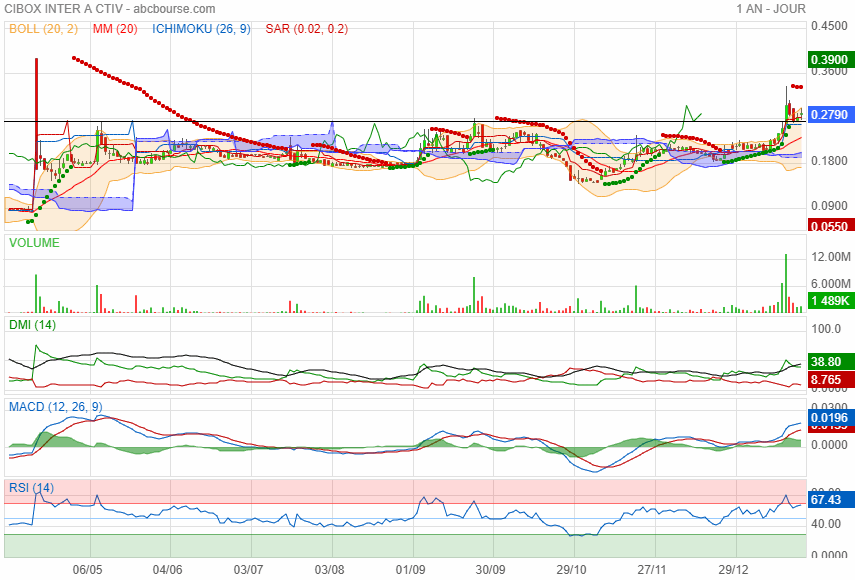
Task: Select the green 0.3900 price tag
Action: [831, 59]
